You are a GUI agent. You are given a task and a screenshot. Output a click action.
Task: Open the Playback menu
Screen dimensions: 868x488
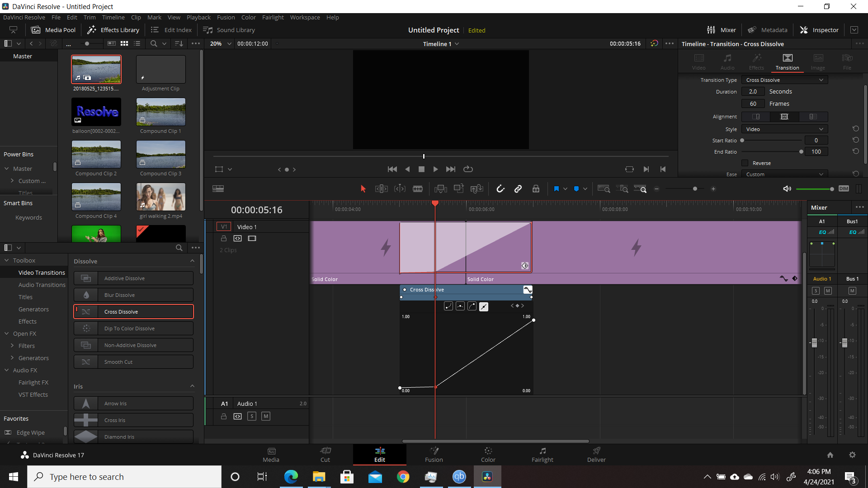point(198,17)
